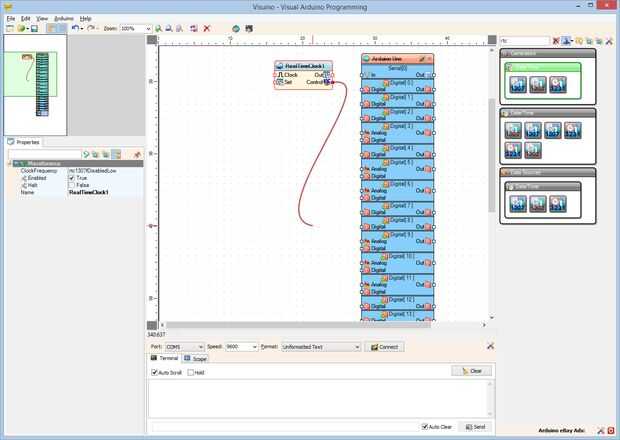Image resolution: width=620 pixels, height=440 pixels.
Task: Click the Clear button in terminal
Action: point(472,371)
